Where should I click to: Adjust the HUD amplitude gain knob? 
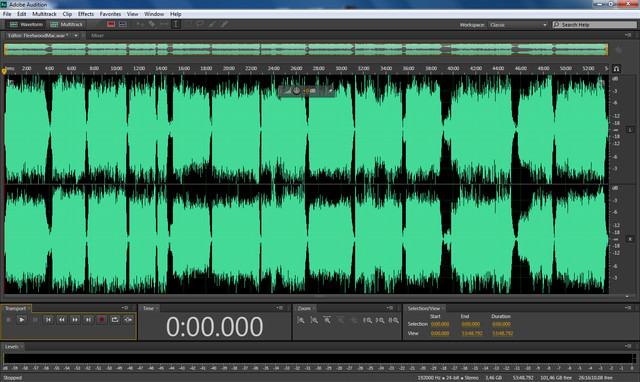pos(297,91)
